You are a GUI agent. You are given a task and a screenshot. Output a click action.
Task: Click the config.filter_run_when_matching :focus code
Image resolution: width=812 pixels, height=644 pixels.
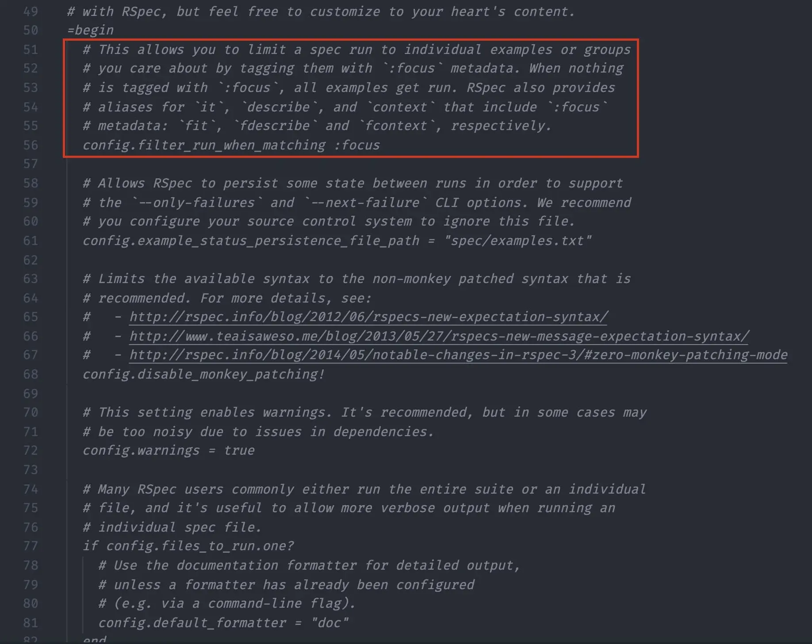coord(231,145)
